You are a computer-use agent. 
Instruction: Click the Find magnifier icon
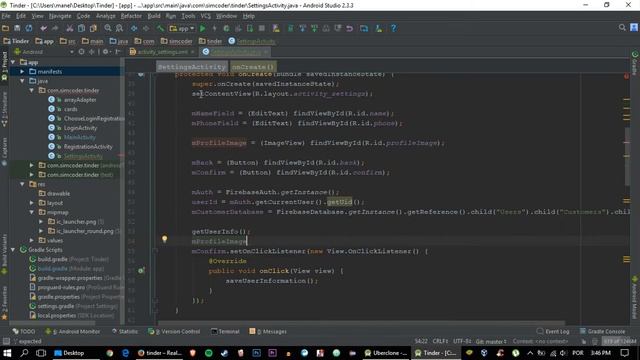(x=108, y=29)
